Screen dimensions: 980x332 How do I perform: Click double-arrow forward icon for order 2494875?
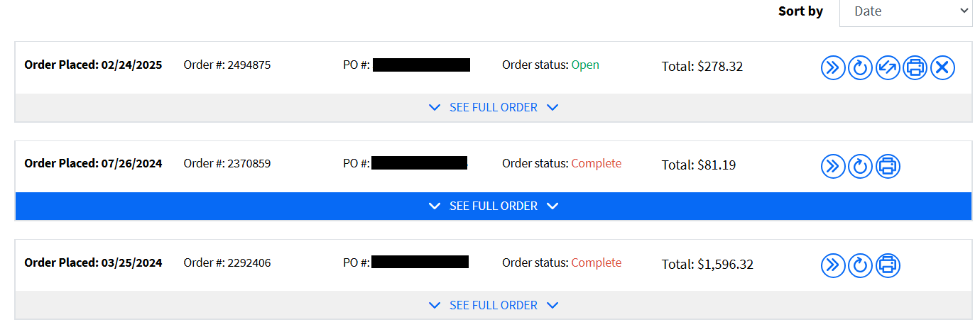(832, 68)
